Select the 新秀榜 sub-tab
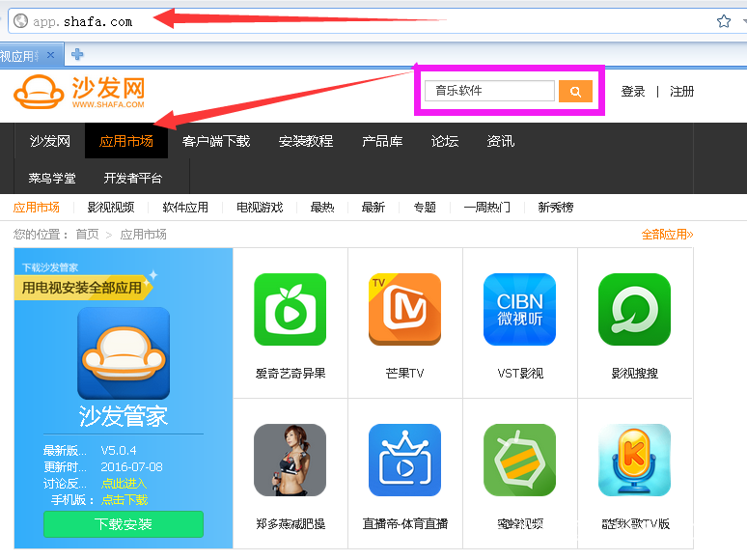Screen dimensions: 747x560 pos(556,208)
